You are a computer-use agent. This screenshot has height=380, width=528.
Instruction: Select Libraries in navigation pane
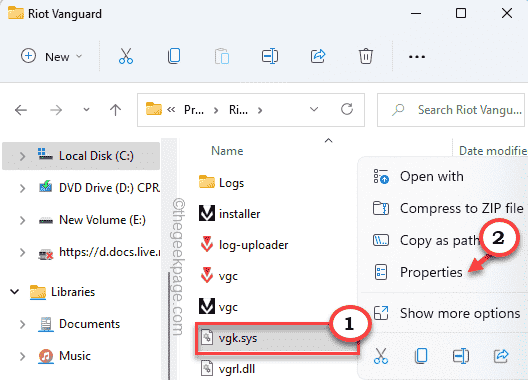(x=63, y=292)
